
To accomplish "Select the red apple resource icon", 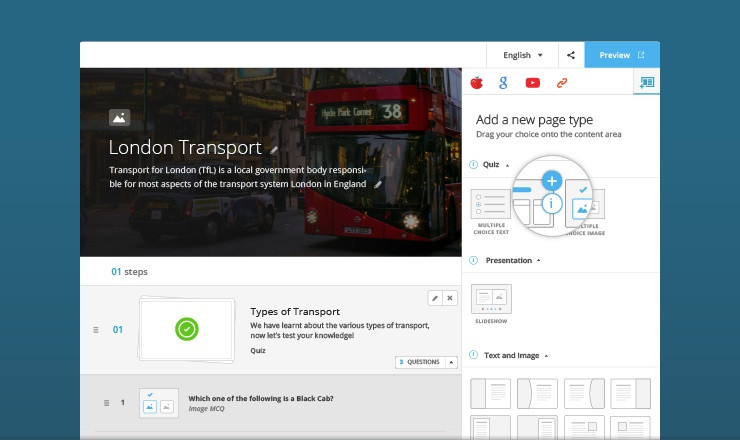I will tap(477, 83).
